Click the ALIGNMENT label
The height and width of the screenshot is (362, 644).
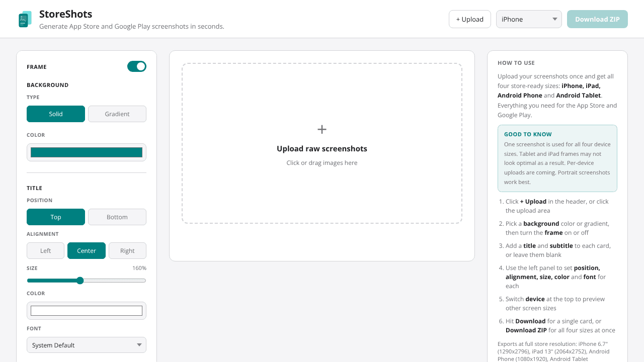click(43, 234)
